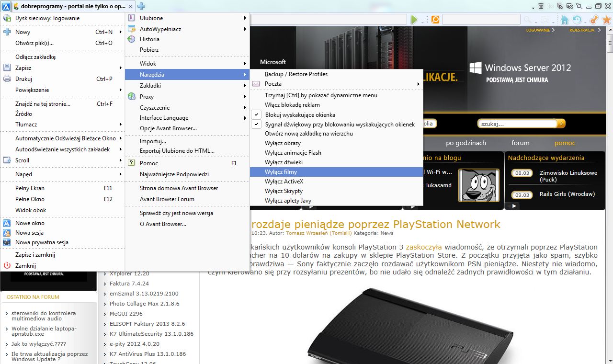Enable Włącz blokadę reklam
The width and height of the screenshot is (613, 364).
(x=337, y=105)
